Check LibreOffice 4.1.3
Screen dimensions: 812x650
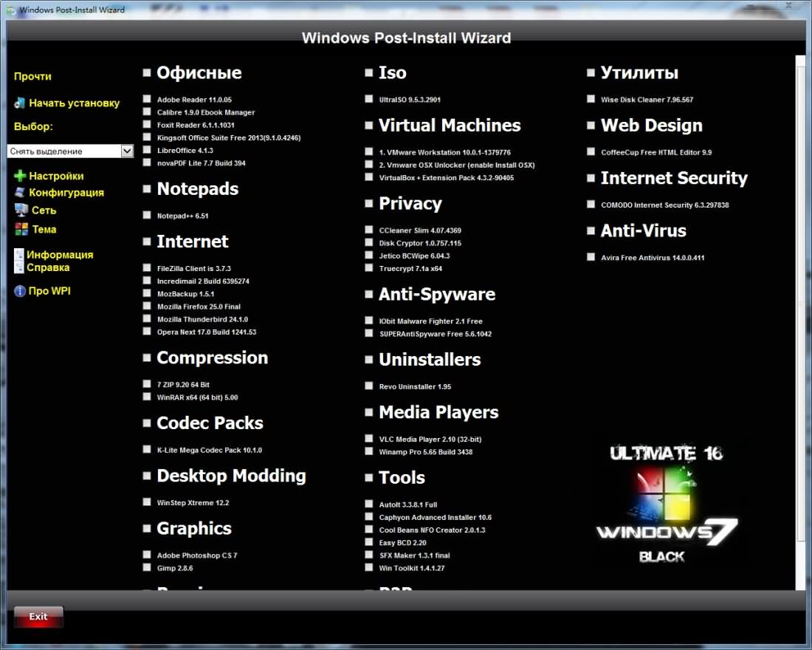pyautogui.click(x=147, y=150)
